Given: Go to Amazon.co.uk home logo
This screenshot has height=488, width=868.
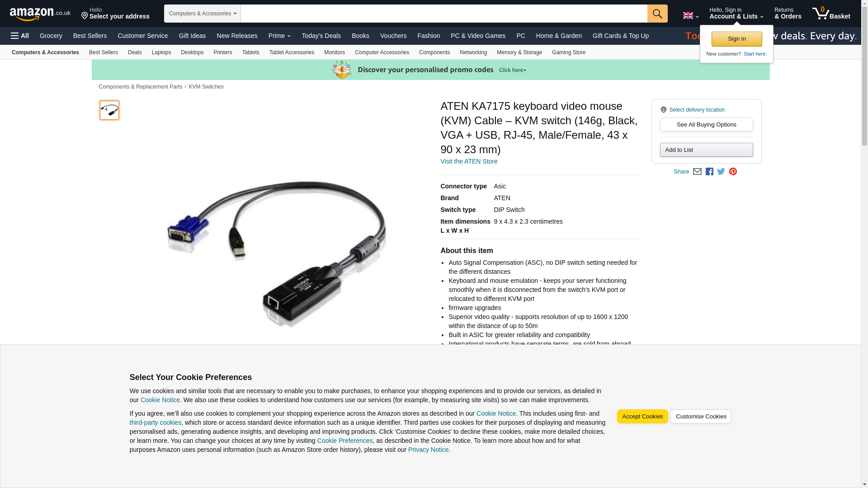Looking at the screenshot, I should (x=40, y=14).
